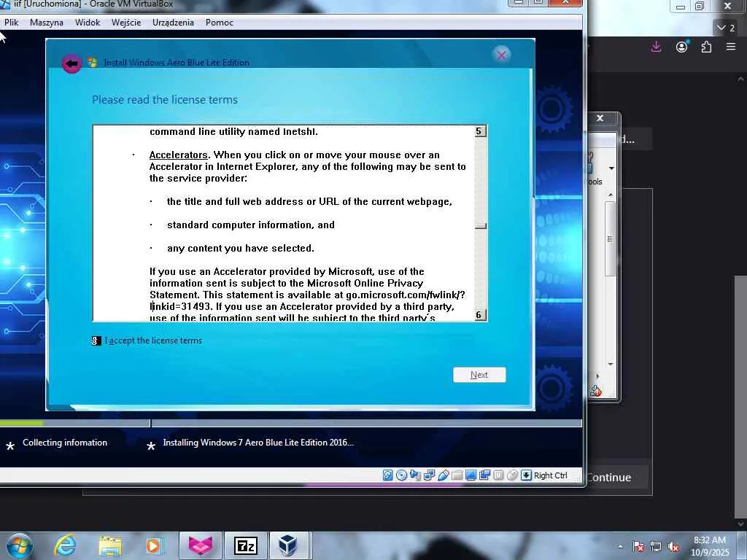Click the small right arrow in background dialog
747x560 pixels.
[x=597, y=376]
